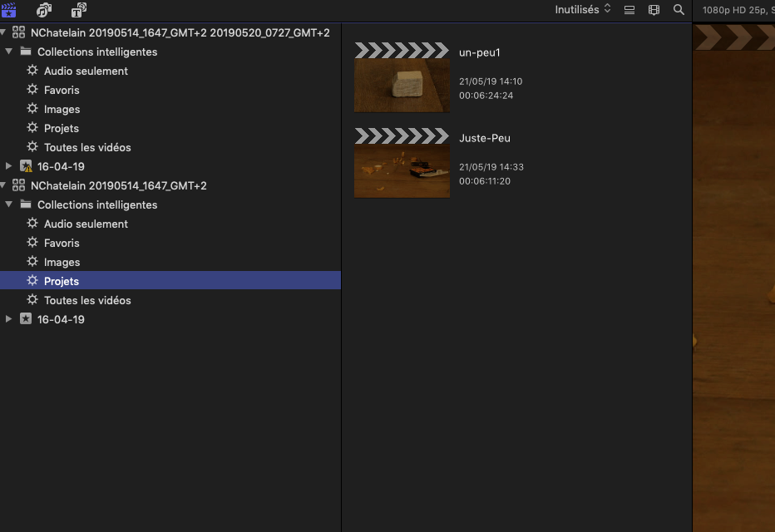Select Favoris in the first library
The height and width of the screenshot is (532, 775).
click(62, 90)
